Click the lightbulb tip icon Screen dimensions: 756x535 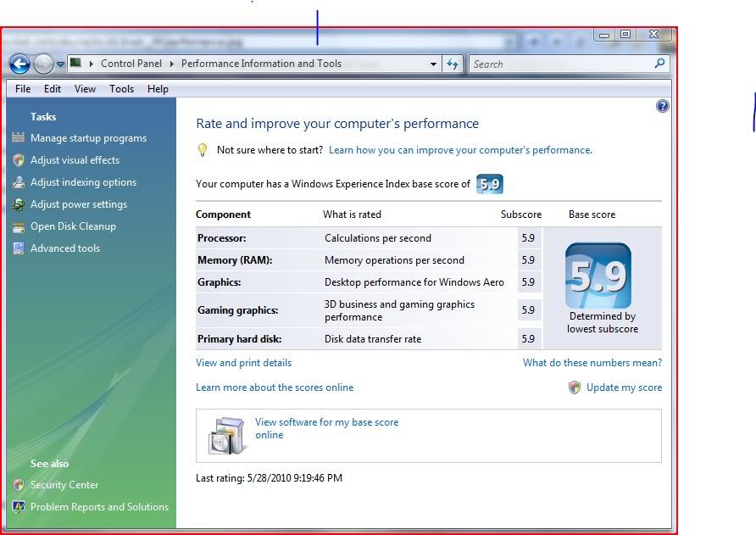pos(203,150)
